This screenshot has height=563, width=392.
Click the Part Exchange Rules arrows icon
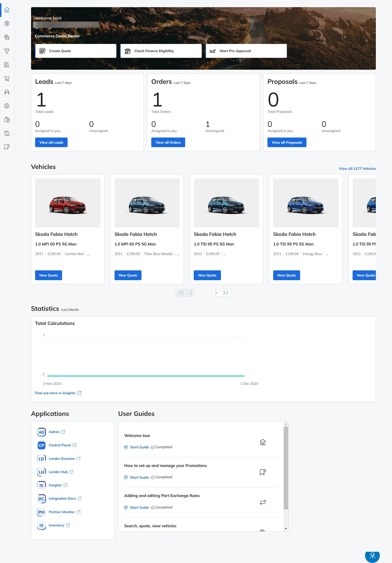(x=263, y=503)
